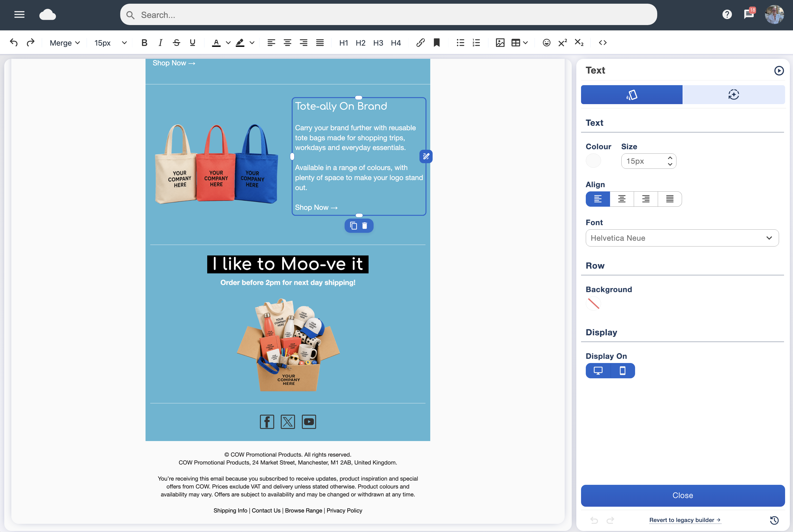Apply subscript formatting
The height and width of the screenshot is (532, 793).
tap(579, 43)
